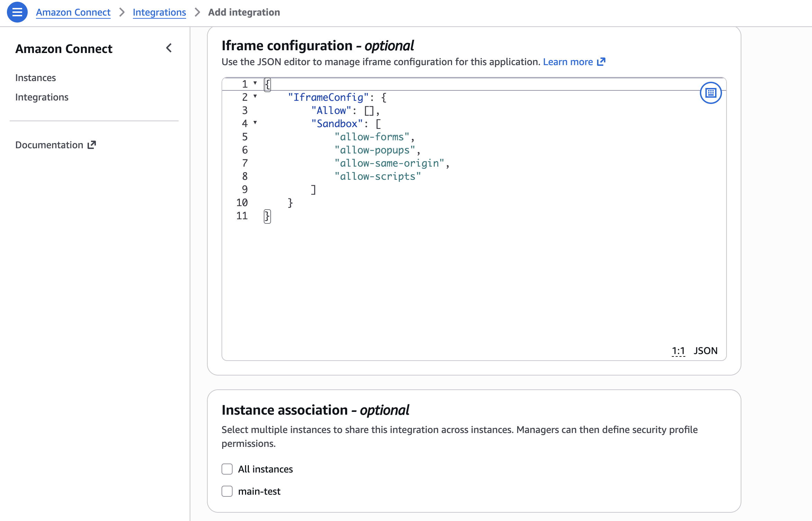Click the external link icon after Learn more

click(x=602, y=62)
